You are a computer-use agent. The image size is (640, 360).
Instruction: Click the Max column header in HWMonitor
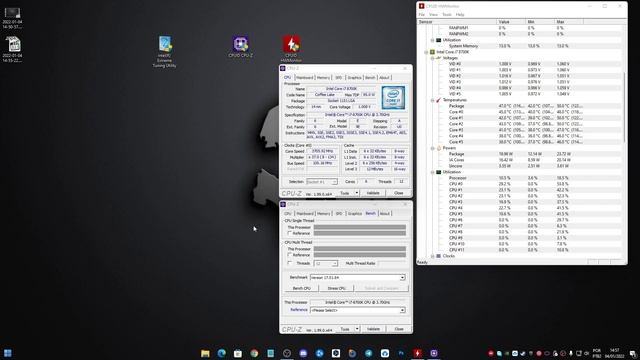click(x=569, y=22)
